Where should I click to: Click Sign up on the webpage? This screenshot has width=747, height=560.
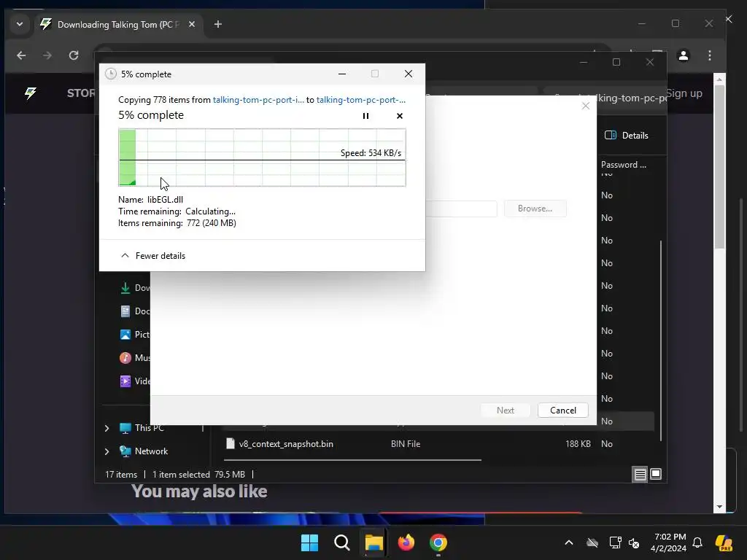[x=684, y=93]
